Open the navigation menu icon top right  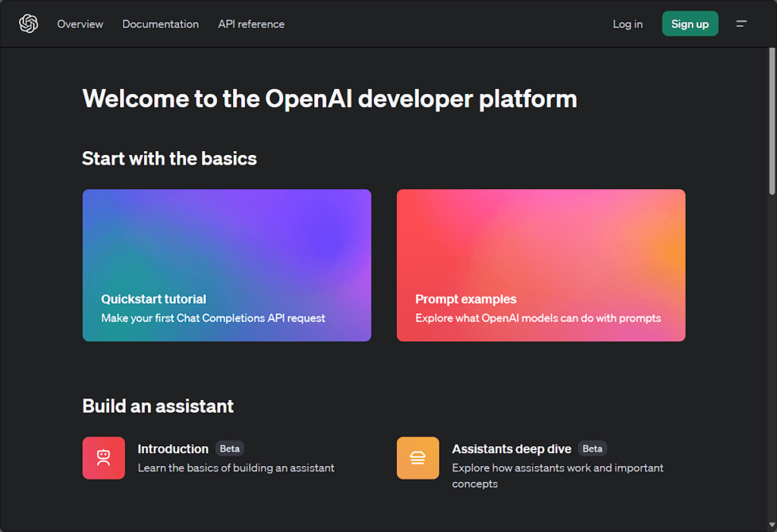[x=741, y=24]
